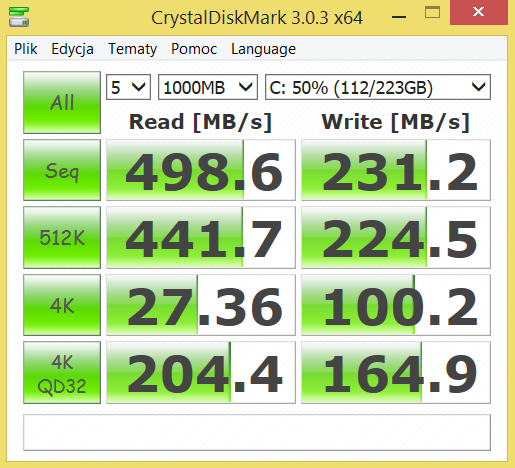Start the 4K random test
This screenshot has width=515, height=468.
pyautogui.click(x=62, y=305)
